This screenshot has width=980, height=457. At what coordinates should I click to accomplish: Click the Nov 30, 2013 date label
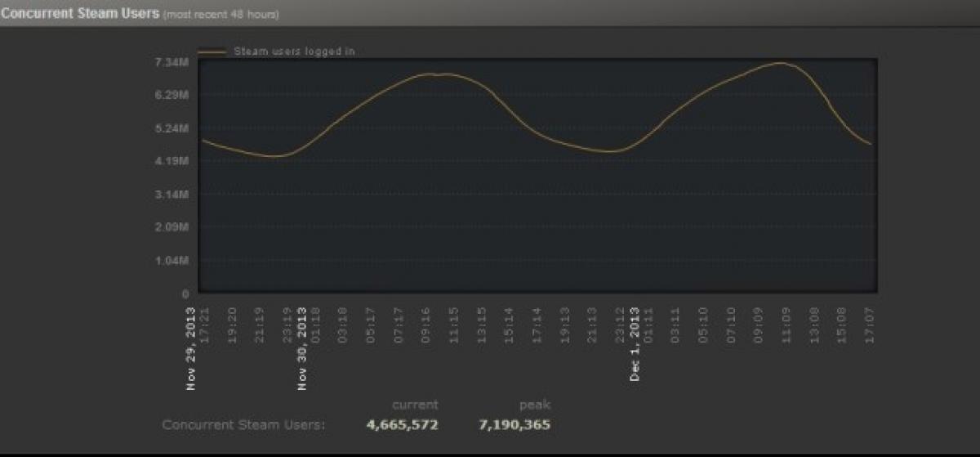click(302, 348)
